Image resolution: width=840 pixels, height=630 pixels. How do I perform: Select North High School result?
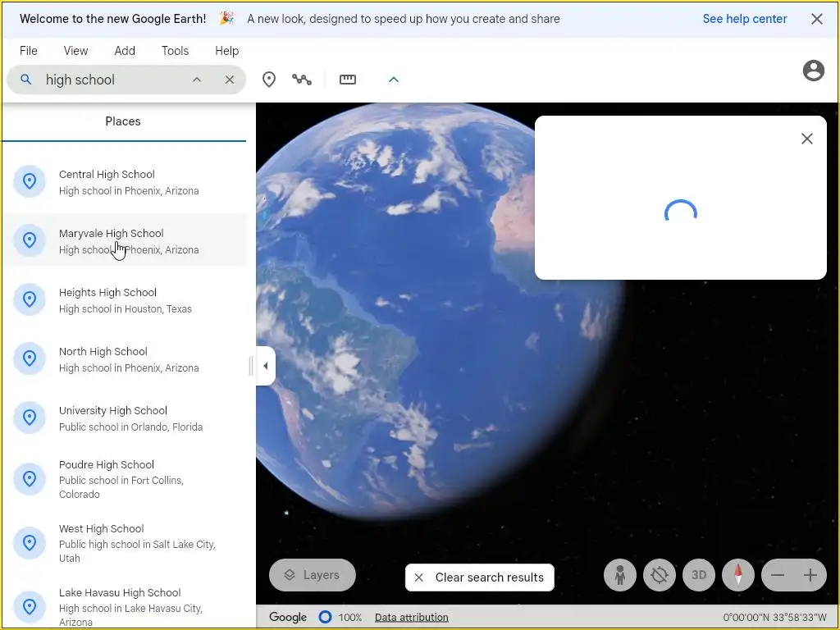(x=125, y=359)
